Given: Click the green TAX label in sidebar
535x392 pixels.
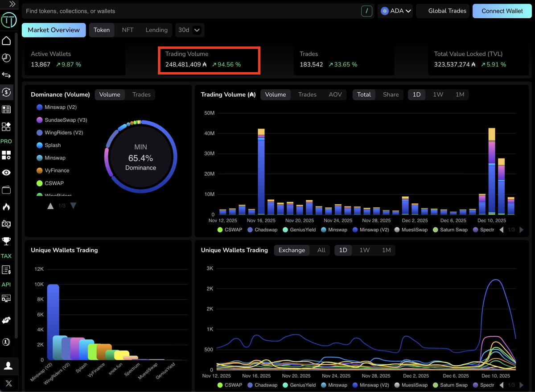Looking at the screenshot, I should tap(6, 256).
